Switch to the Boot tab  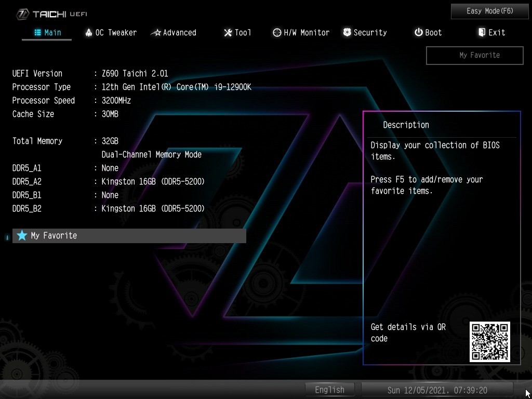point(428,32)
